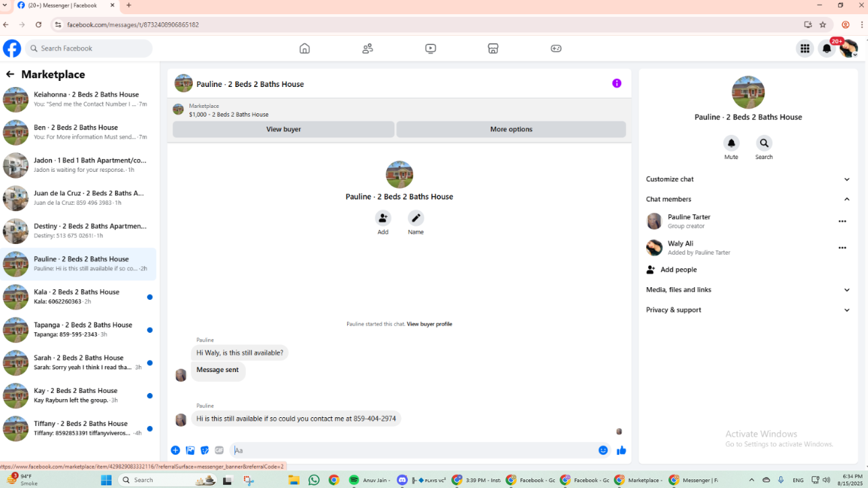Go to Facebook Home icon
The height and width of the screenshot is (488, 868).
[305, 49]
